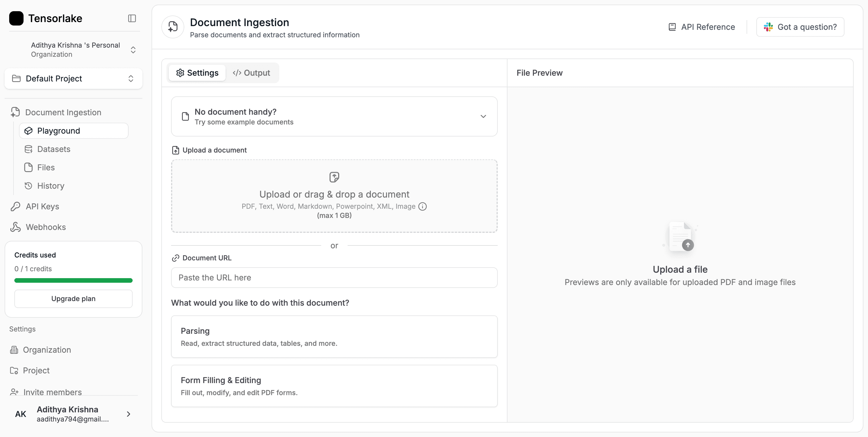The width and height of the screenshot is (868, 437).
Task: Click the Paste the URL here field
Action: tap(334, 277)
